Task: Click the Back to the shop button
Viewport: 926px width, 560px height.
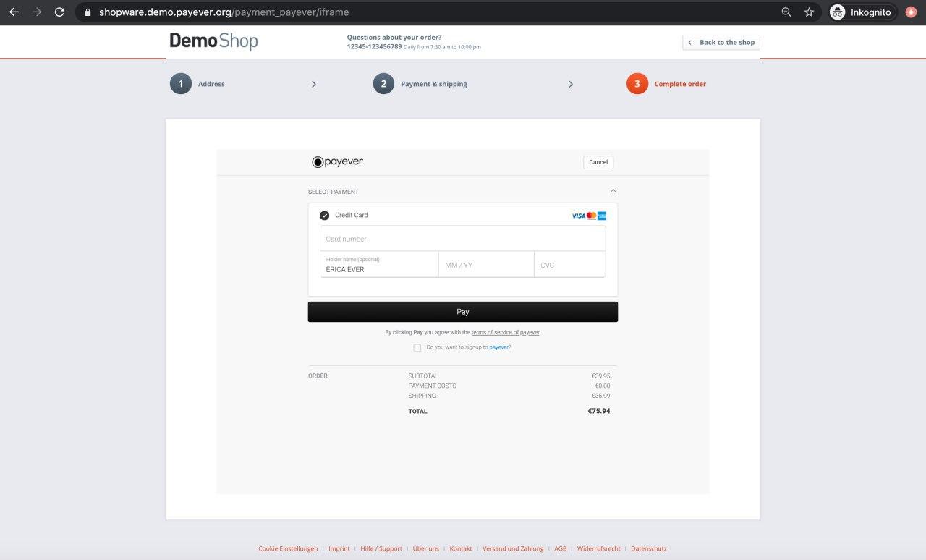Action: point(721,43)
